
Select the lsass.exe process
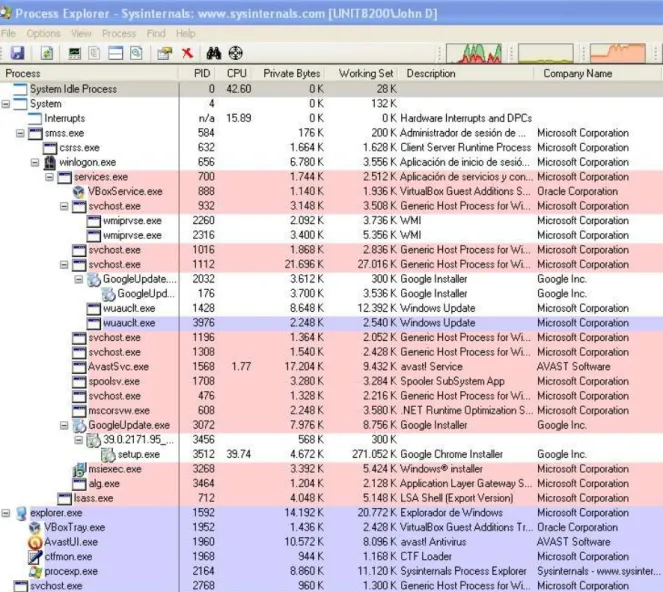point(332,499)
